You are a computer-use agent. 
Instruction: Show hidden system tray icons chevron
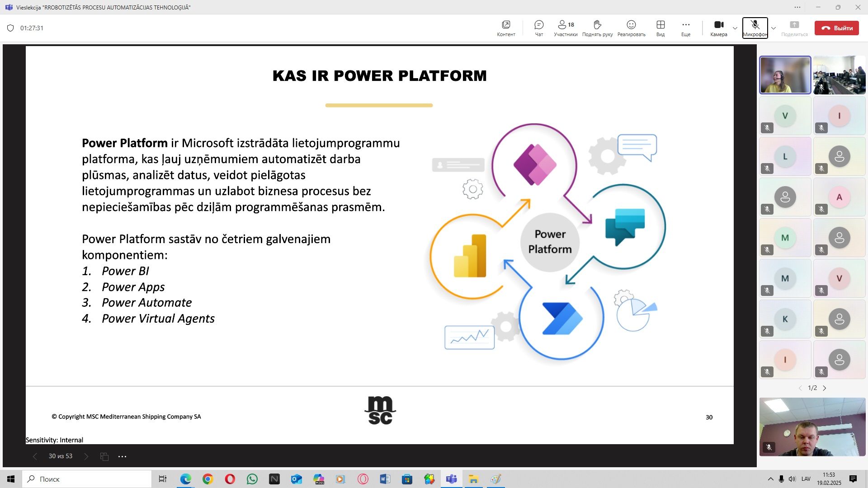tap(770, 479)
